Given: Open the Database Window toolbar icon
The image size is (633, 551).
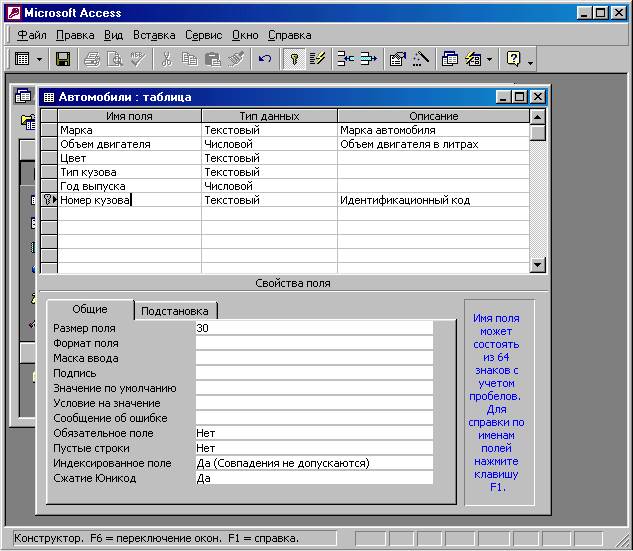Looking at the screenshot, I should [449, 59].
